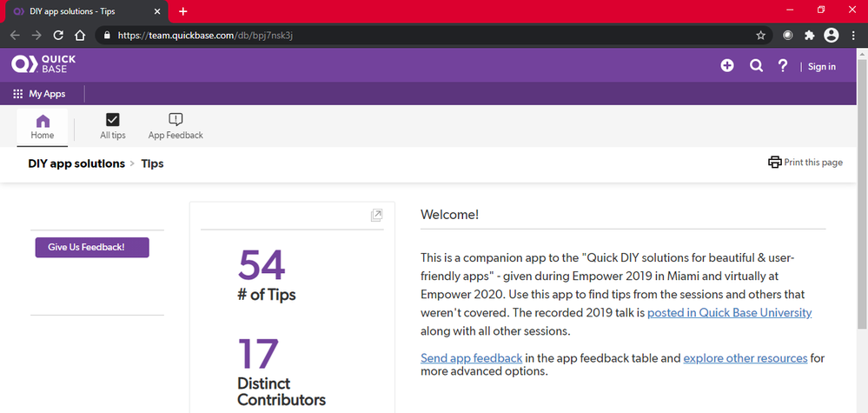Go to browser home page icon
The height and width of the screenshot is (413, 868).
click(x=80, y=36)
